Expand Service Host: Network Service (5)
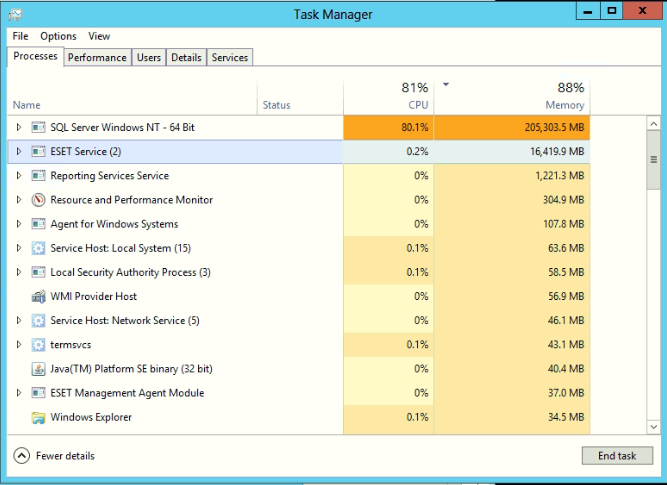This screenshot has height=485, width=667. pyautogui.click(x=18, y=321)
